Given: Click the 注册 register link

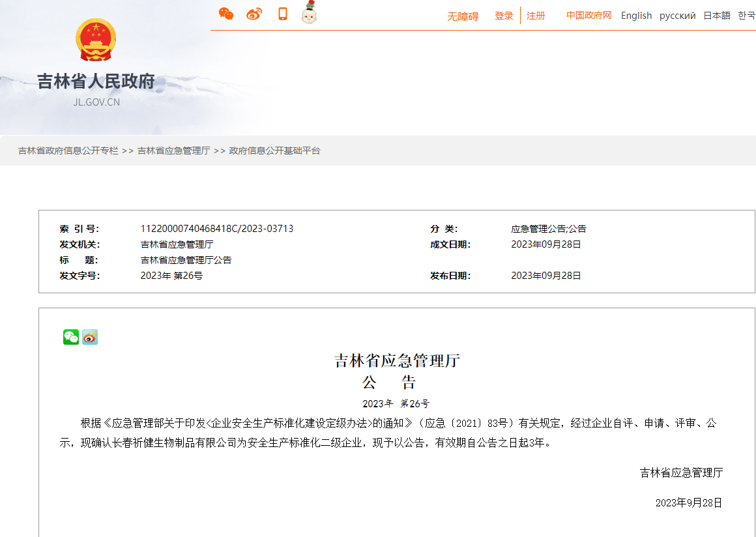Looking at the screenshot, I should click(535, 15).
